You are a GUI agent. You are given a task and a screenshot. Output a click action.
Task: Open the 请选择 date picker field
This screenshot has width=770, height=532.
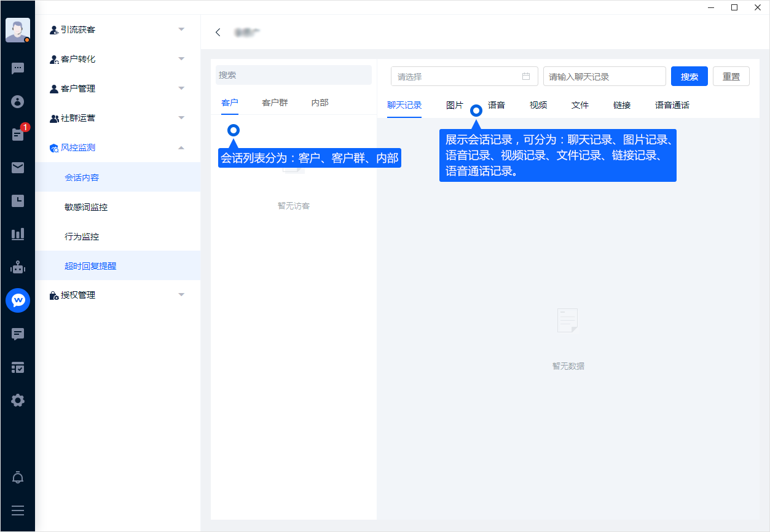464,77
